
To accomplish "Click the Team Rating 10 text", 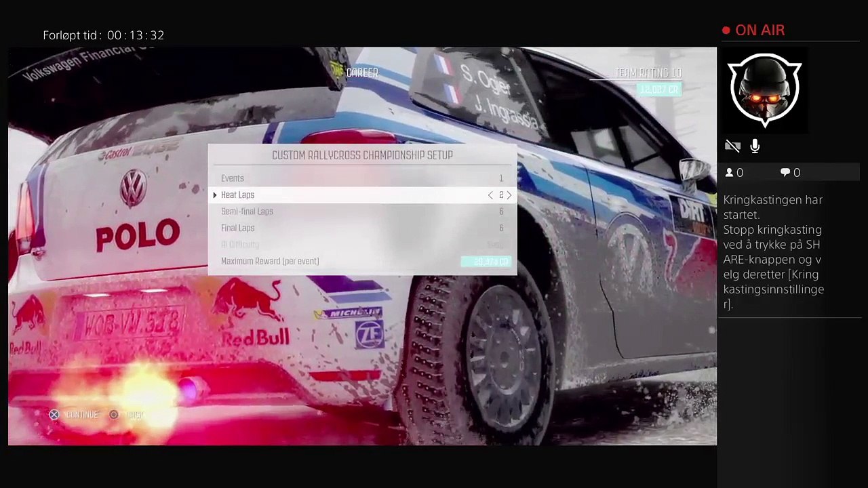I will (648, 73).
